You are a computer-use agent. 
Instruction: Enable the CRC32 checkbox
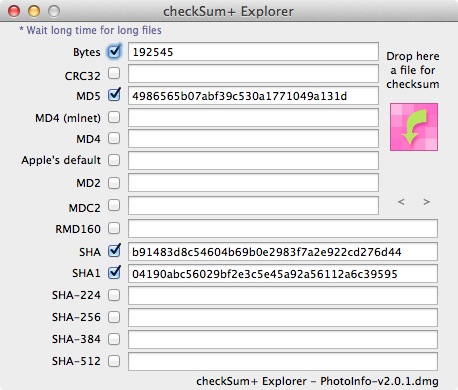114,73
